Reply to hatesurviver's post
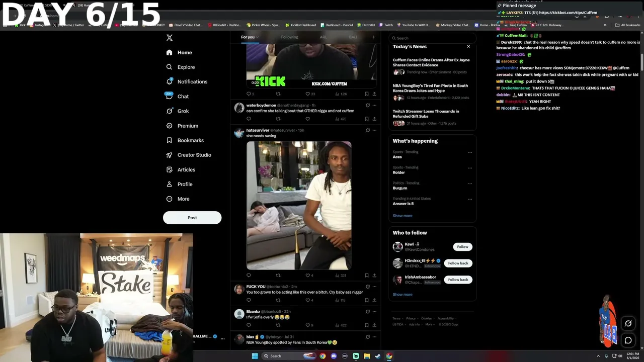 point(249,275)
